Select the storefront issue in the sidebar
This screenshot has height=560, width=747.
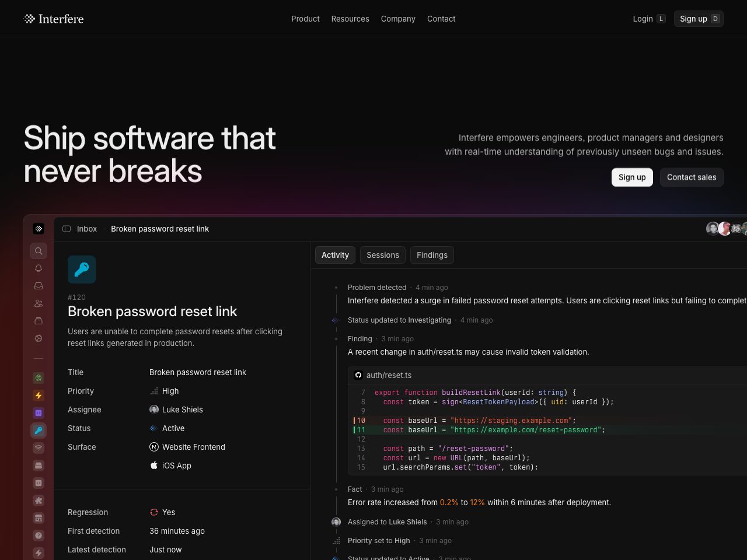(39, 518)
